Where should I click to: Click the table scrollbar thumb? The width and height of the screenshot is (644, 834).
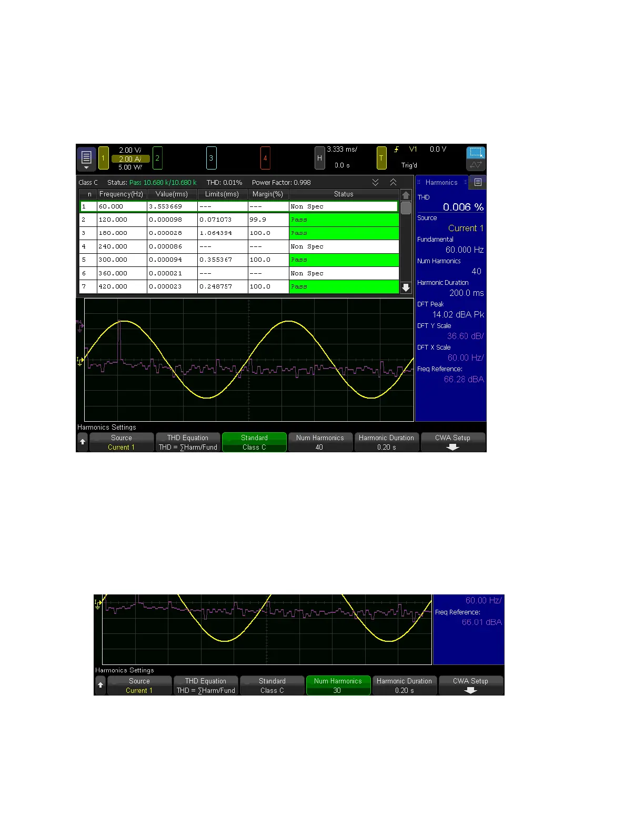(x=406, y=207)
